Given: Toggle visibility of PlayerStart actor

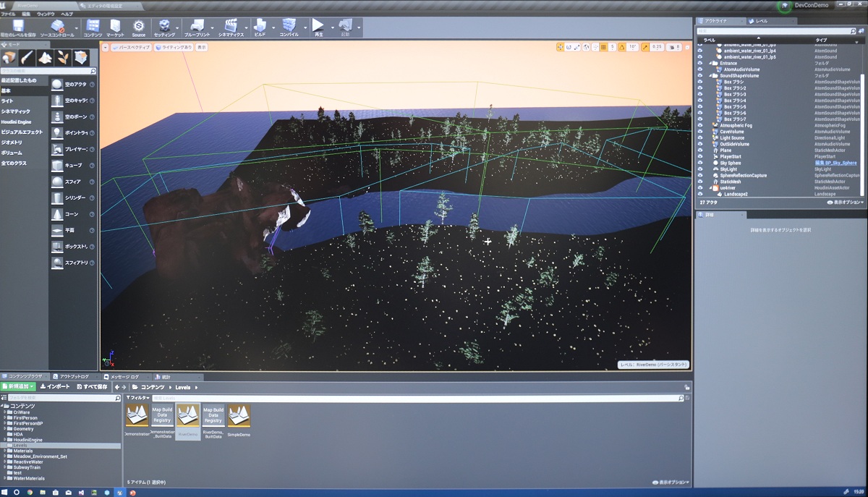Looking at the screenshot, I should 699,156.
